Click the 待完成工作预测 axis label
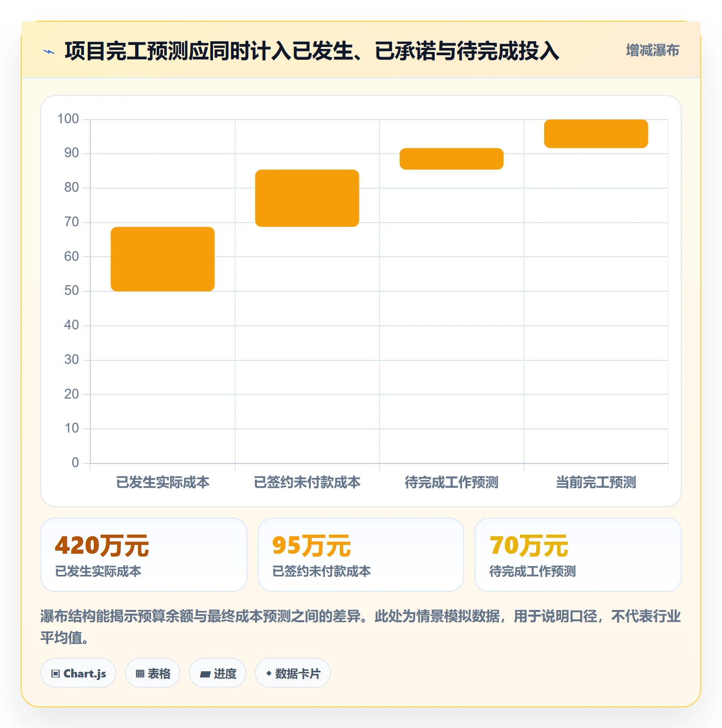Screen dimensions: 722x728 tap(451, 483)
